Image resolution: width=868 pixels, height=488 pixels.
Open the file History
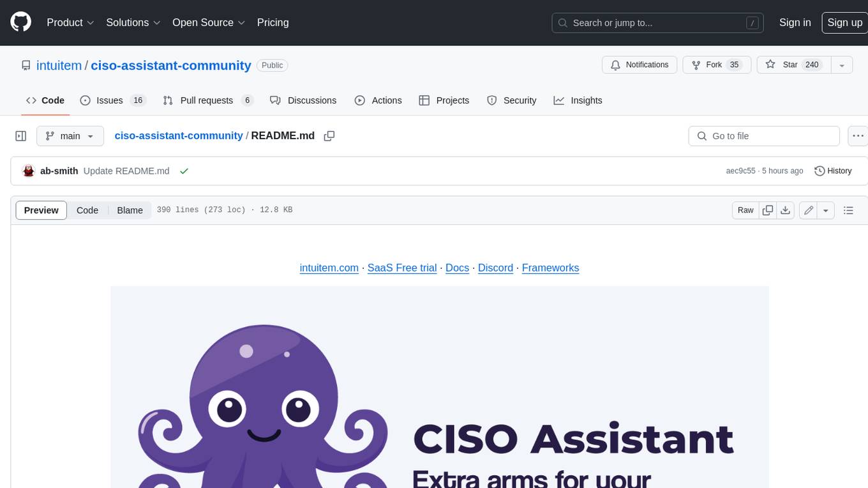point(833,171)
